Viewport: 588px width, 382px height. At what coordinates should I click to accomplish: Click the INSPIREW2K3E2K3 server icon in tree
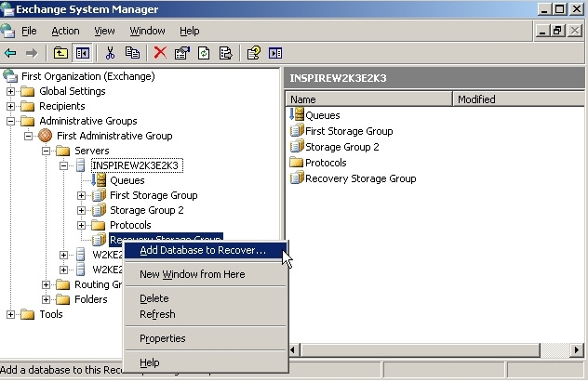(x=81, y=165)
